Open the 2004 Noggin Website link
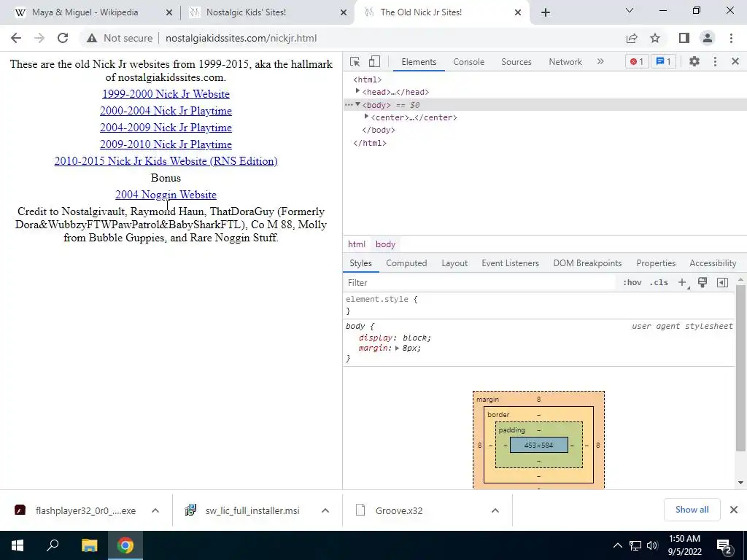 (x=166, y=195)
